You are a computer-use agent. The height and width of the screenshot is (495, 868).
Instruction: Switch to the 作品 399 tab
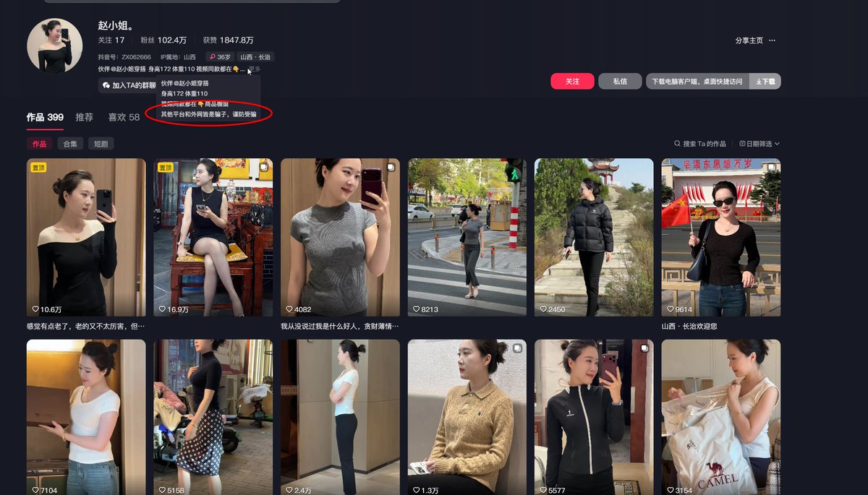[45, 117]
